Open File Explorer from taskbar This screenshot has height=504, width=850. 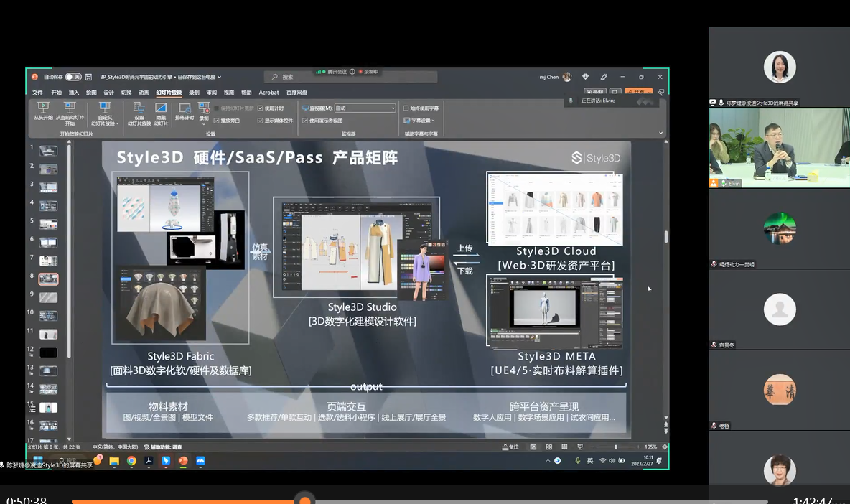pos(114,461)
